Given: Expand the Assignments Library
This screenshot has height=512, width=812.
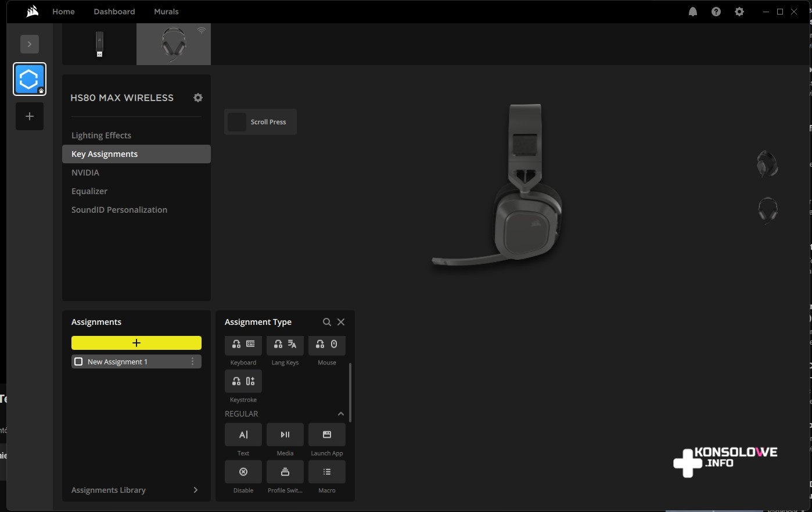Looking at the screenshot, I should 195,490.
